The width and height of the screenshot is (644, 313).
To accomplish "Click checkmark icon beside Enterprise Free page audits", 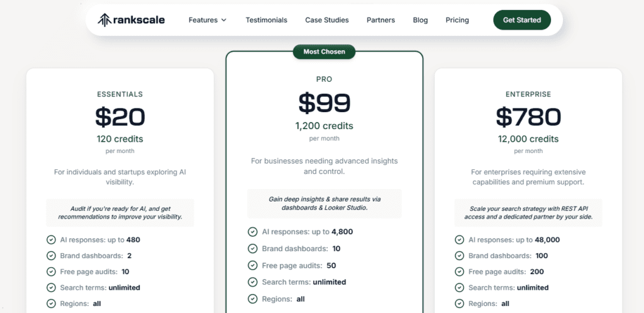I will pyautogui.click(x=458, y=271).
